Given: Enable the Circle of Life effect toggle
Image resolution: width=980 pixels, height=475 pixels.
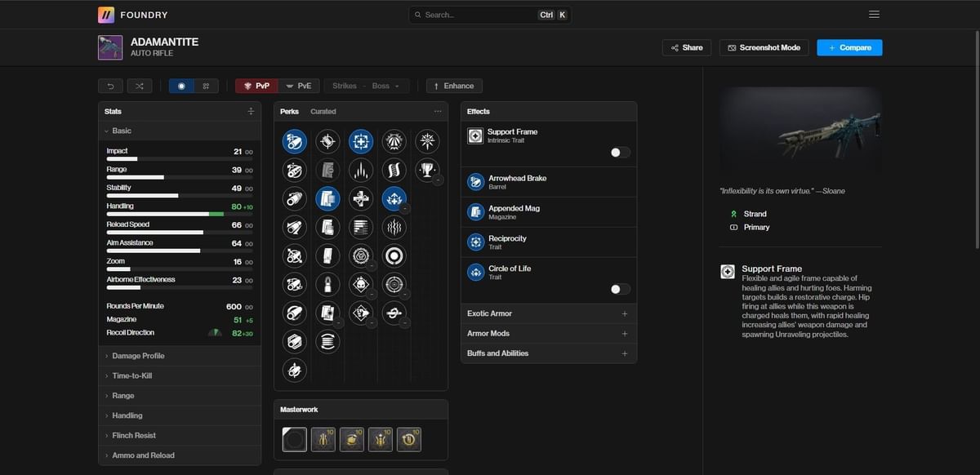Looking at the screenshot, I should pyautogui.click(x=619, y=288).
